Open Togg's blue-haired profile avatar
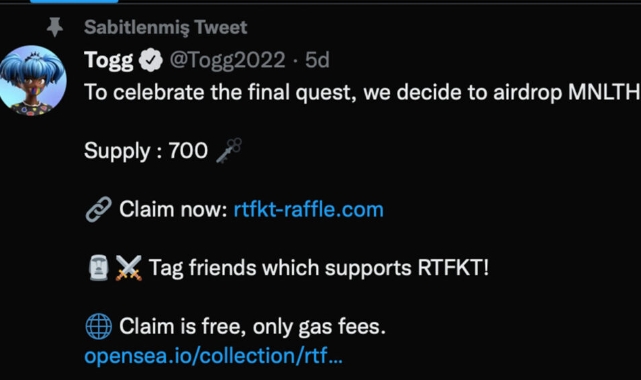 [33, 80]
